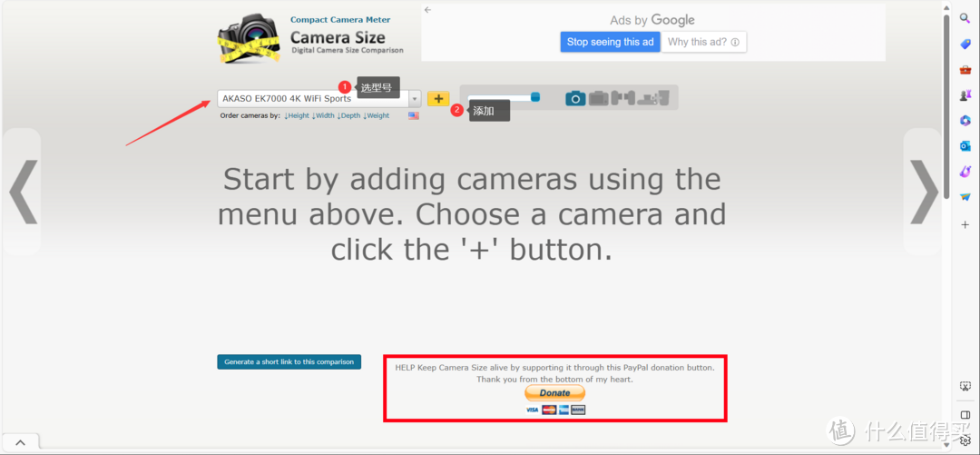Click the Camera Size logo image
This screenshot has height=455, width=980.
[x=250, y=37]
